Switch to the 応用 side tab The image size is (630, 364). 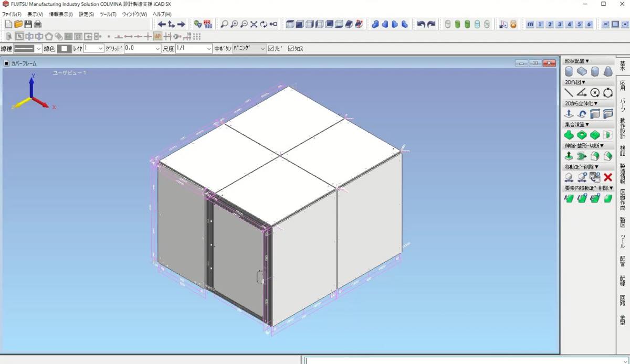pos(623,85)
